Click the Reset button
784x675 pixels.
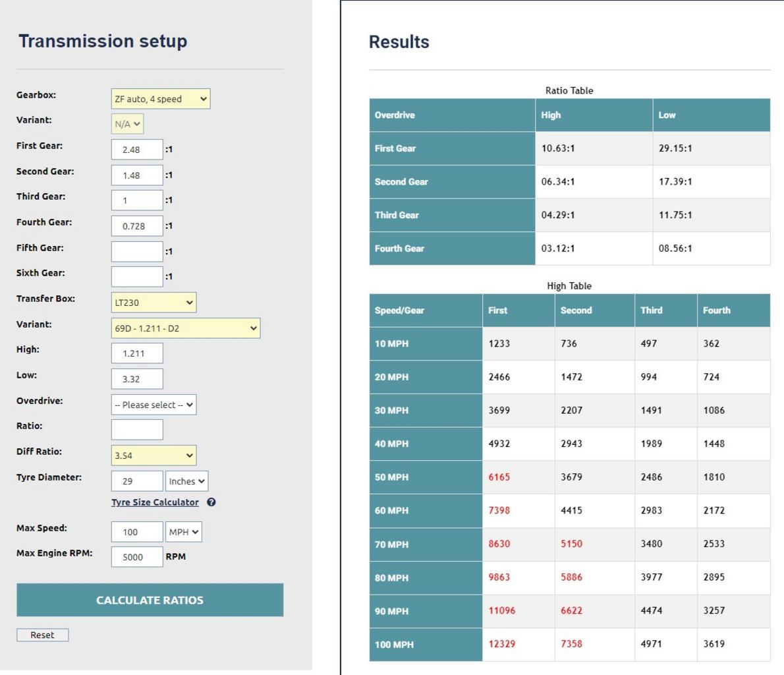pos(43,635)
